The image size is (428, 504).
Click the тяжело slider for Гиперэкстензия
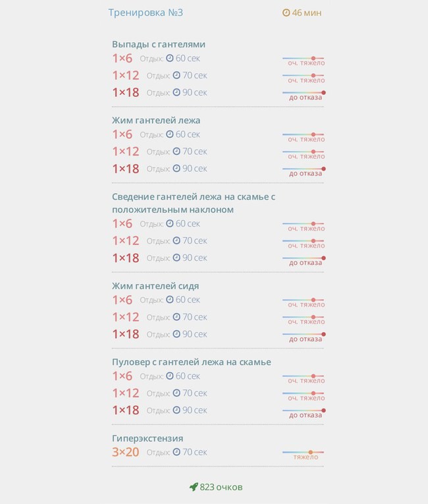coord(303,452)
